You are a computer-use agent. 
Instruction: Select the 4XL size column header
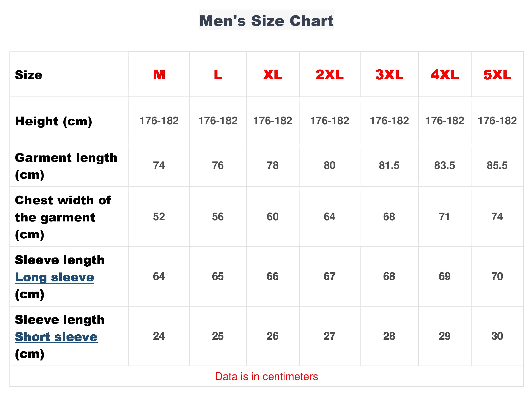tap(444, 75)
